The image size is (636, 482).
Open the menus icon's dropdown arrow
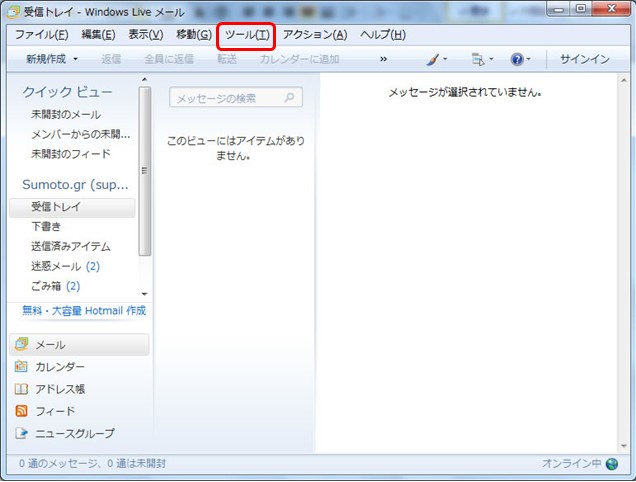click(x=491, y=59)
